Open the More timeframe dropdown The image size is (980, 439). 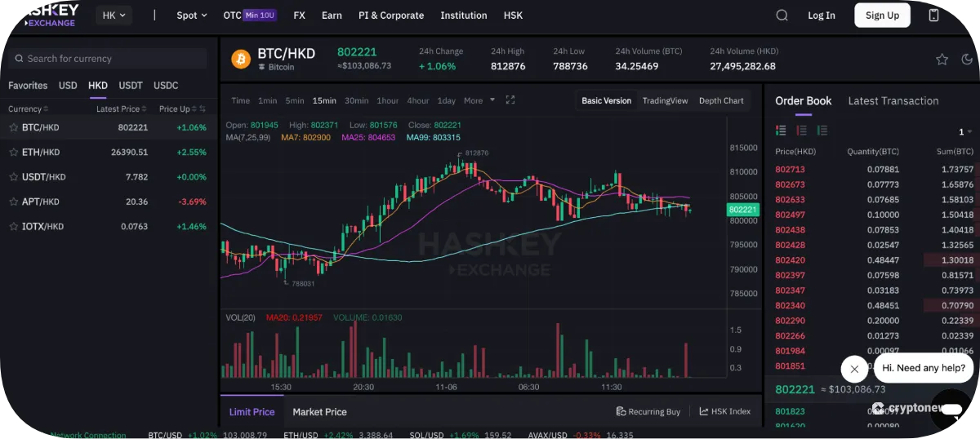(x=479, y=100)
